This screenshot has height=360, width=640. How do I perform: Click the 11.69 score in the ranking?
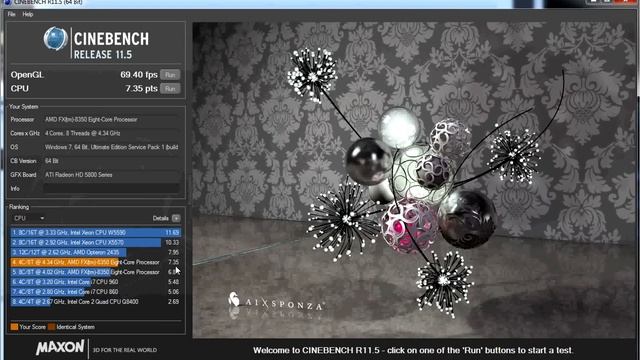coord(172,233)
